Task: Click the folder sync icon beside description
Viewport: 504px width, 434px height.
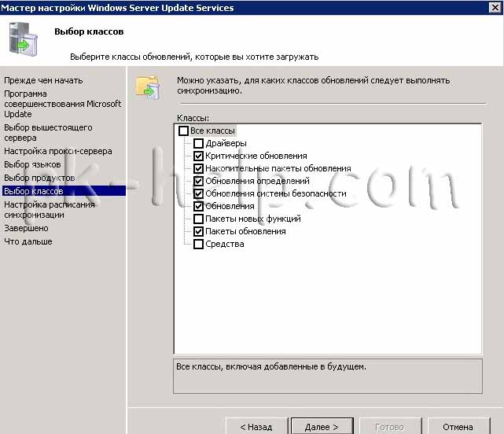Action: (x=148, y=87)
